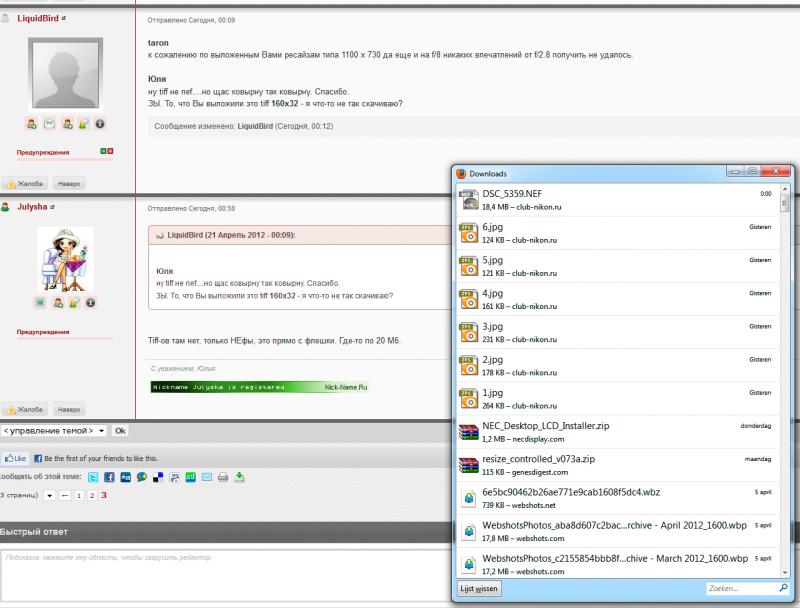Open the page jump dropdown arrow
This screenshot has width=800, height=608.
(x=49, y=495)
